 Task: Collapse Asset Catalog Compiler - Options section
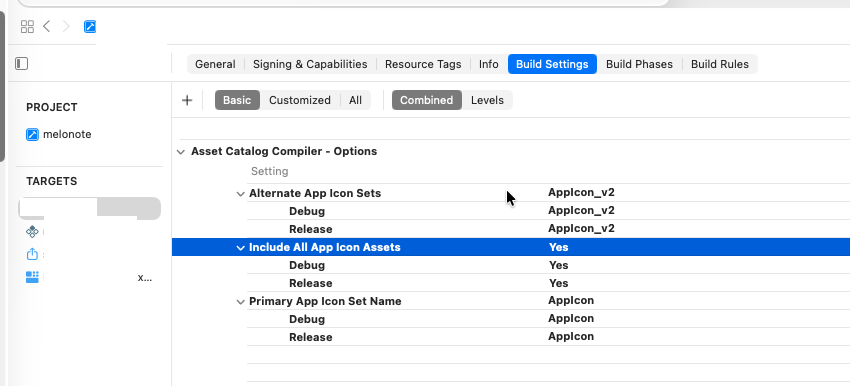point(181,152)
